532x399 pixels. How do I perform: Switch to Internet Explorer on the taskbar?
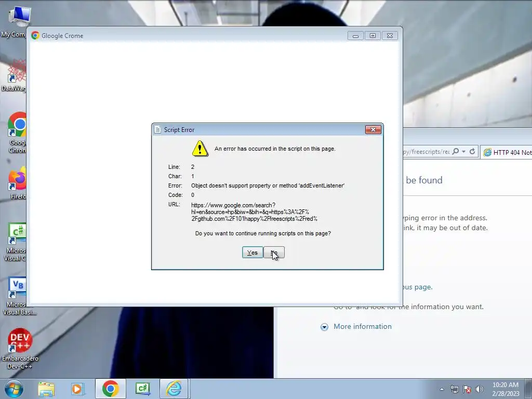coord(174,389)
